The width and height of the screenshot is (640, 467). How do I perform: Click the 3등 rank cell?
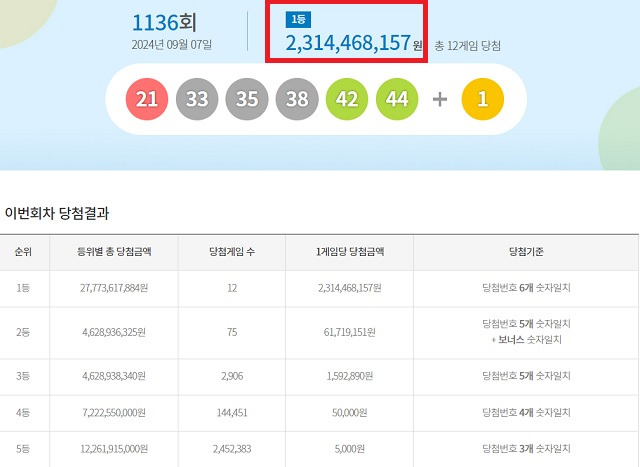23,376
